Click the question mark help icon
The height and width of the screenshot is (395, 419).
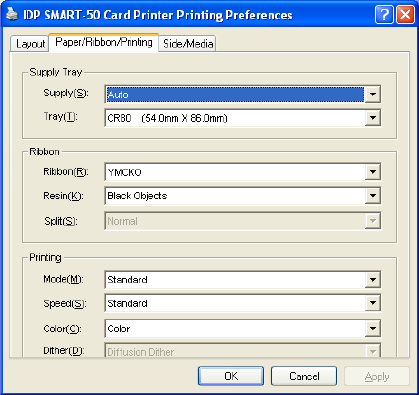click(x=384, y=15)
